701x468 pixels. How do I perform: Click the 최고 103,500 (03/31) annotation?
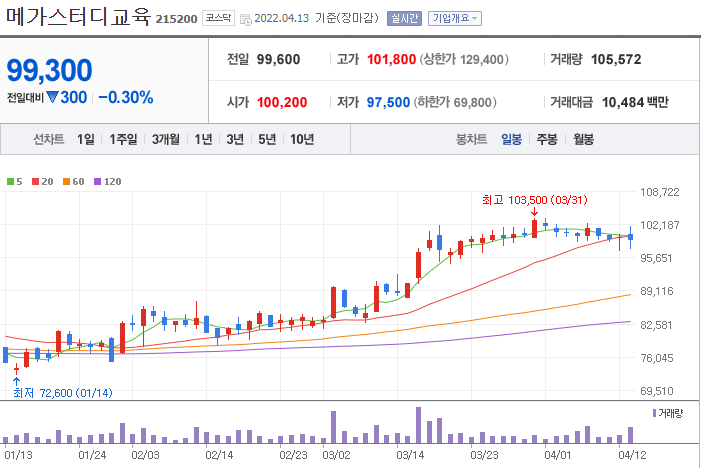pyautogui.click(x=535, y=200)
